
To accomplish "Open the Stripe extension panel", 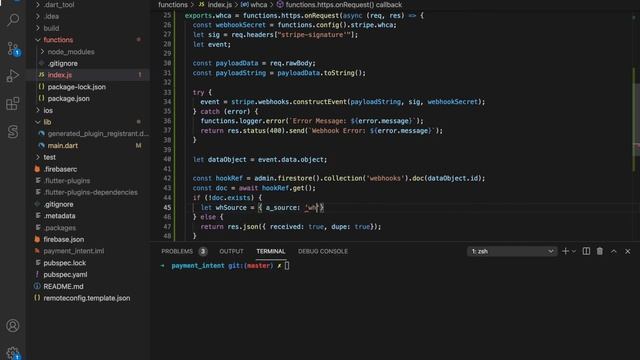I will click(13, 131).
